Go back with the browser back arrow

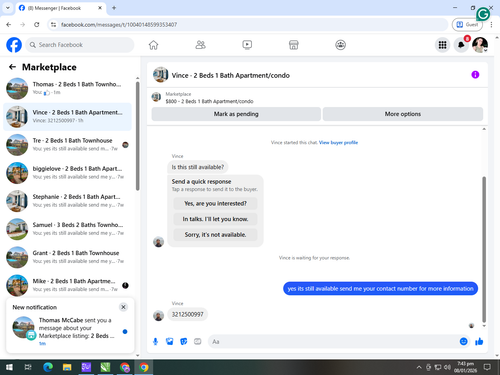point(9,25)
